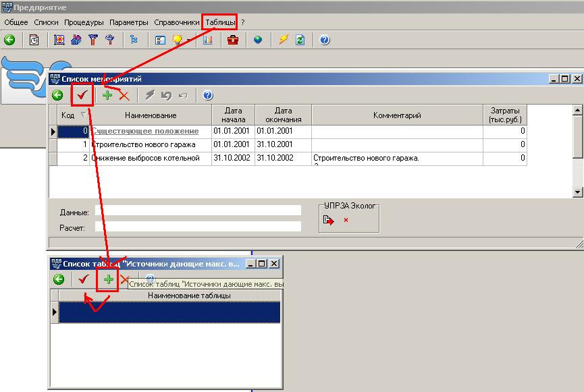Click the УПРЗА Эколог export icon
584x392 pixels.
(329, 220)
